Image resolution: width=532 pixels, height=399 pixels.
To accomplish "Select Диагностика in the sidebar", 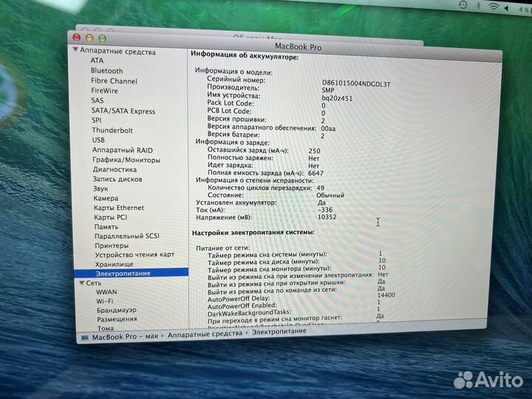I will tap(115, 169).
